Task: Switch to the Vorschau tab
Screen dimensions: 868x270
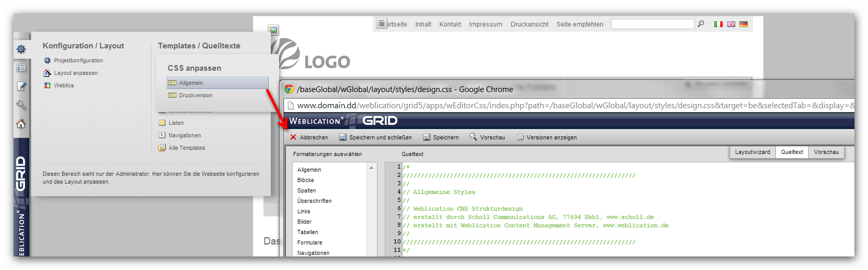Action: 826,152
